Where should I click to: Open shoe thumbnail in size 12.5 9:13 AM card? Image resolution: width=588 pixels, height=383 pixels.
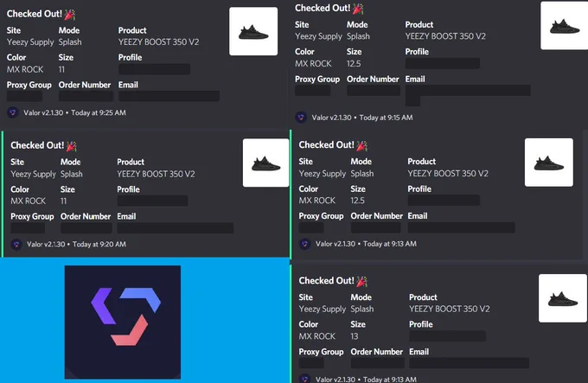coord(549,163)
